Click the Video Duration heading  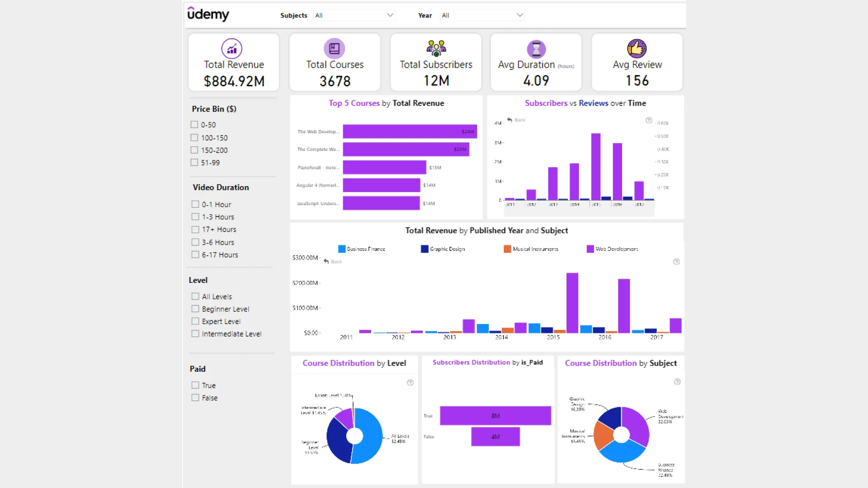click(x=221, y=187)
